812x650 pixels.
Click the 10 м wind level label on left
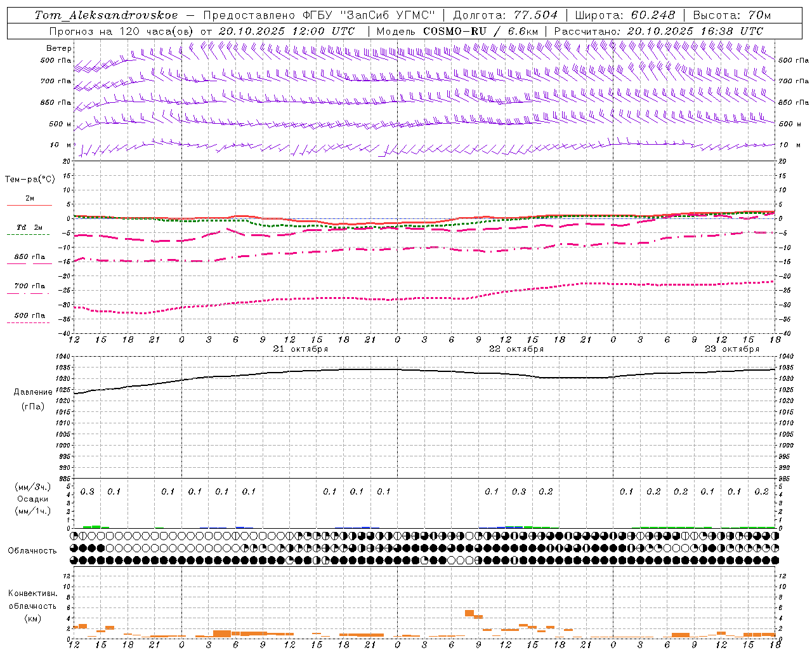pyautogui.click(x=61, y=145)
